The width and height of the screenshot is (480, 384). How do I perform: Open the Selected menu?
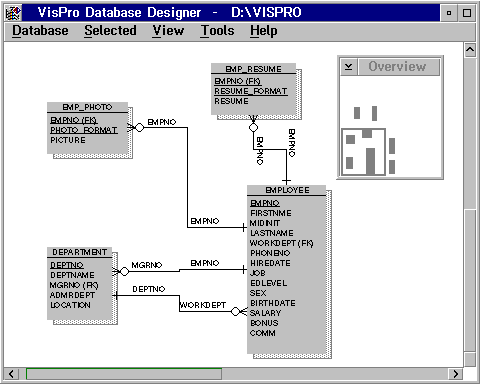click(x=110, y=31)
